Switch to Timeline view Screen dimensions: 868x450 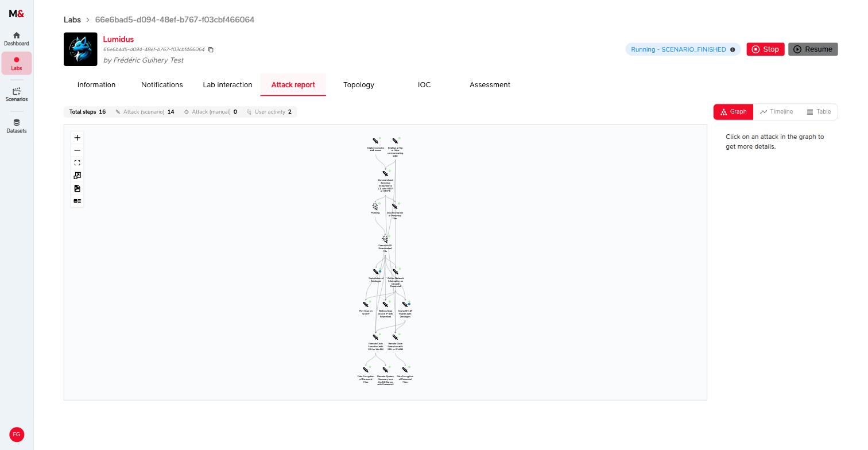[776, 112]
